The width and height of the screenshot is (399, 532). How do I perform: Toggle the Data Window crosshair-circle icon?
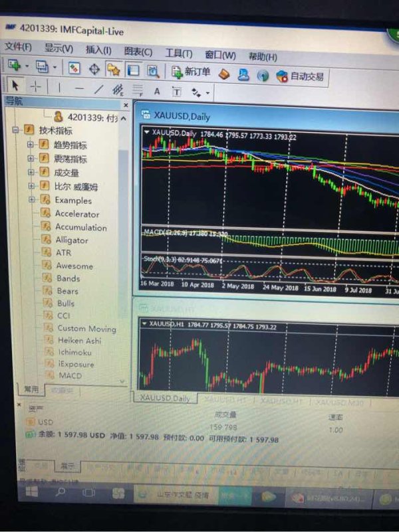94,69
